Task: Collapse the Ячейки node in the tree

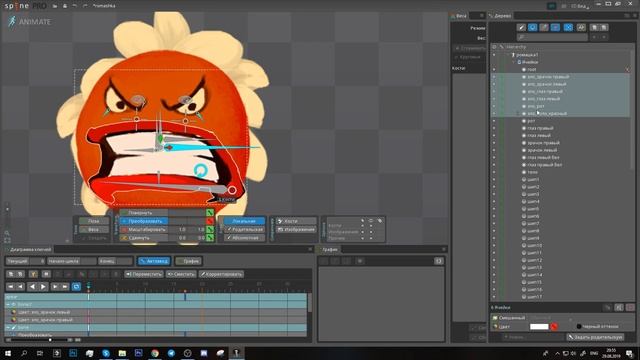Action: pos(513,62)
